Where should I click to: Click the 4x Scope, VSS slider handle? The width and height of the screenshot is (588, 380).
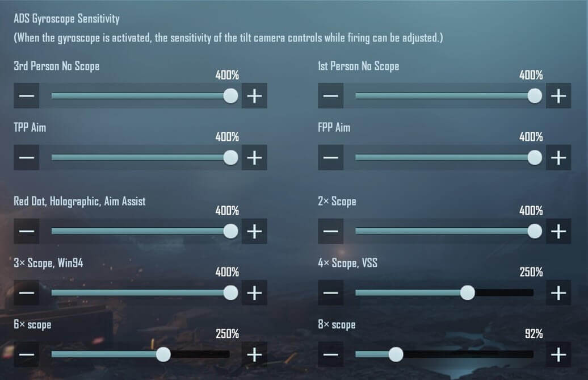(468, 293)
